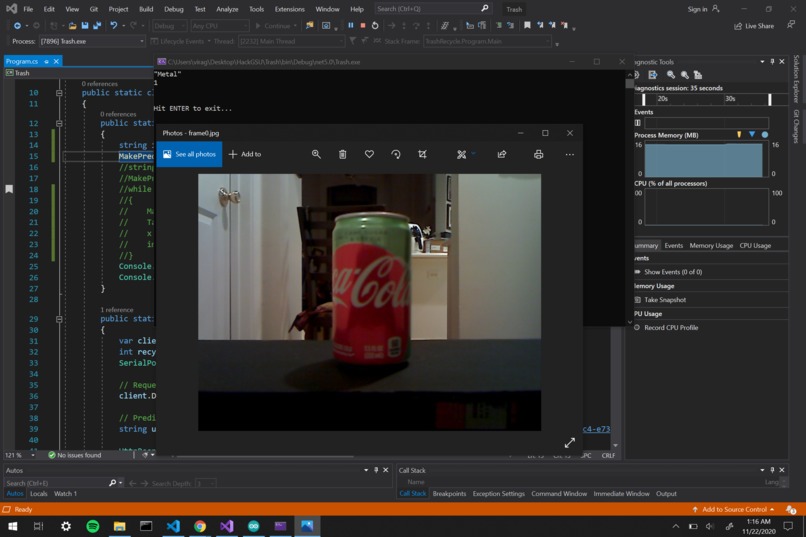Screen dimensions: 806x537
Task: Collapse method region at line 29
Action: coord(59,319)
